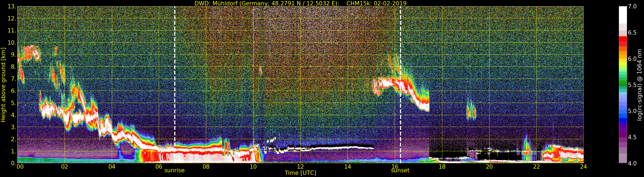Click the 'Height above ground [km]' axis label
Screen dimensions: 644x177
point(3,85)
